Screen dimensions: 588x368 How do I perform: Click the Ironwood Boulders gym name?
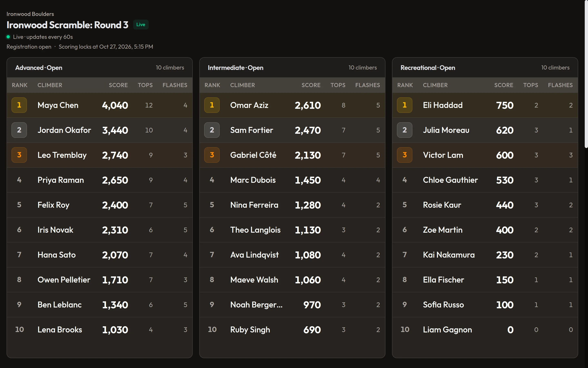point(30,14)
